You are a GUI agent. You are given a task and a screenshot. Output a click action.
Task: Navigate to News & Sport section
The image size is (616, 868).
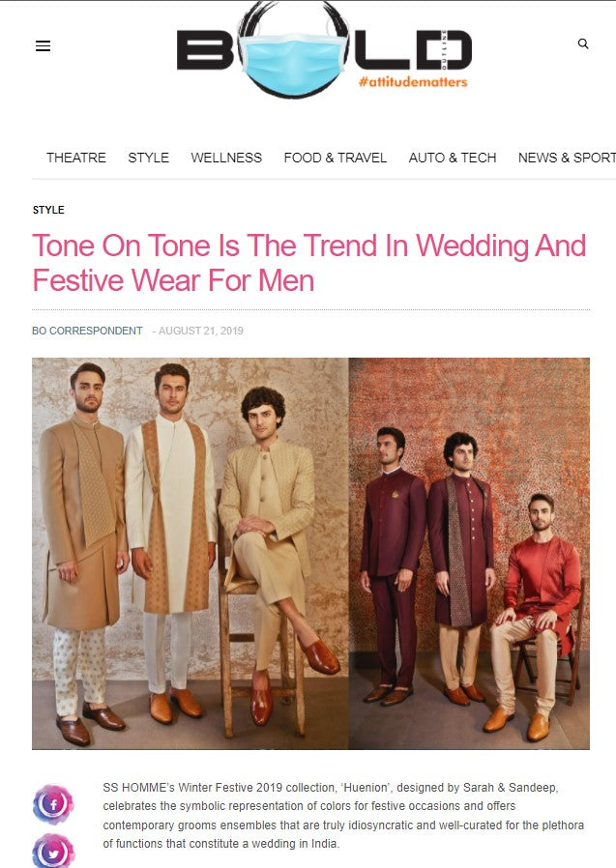[567, 158]
